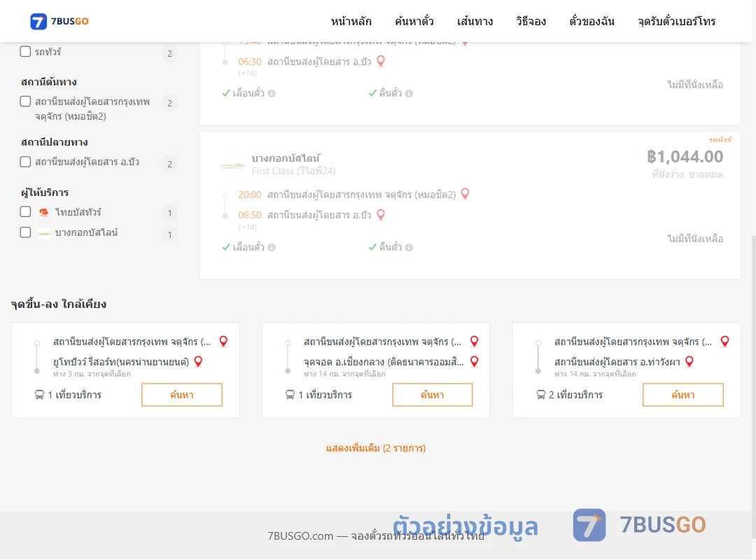Image resolution: width=756 pixels, height=560 pixels.
Task: Click ค้นหา button for ยูโทปัวร์ รีสอร์ท
Action: pyautogui.click(x=182, y=395)
